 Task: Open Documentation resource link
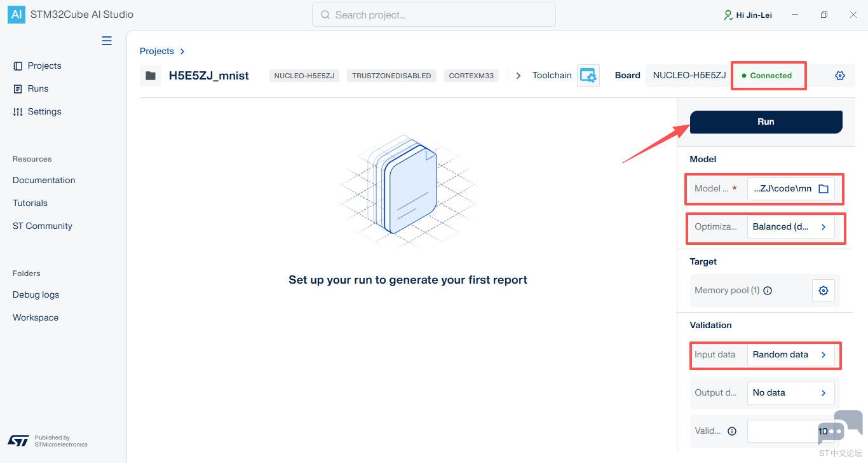tap(44, 180)
